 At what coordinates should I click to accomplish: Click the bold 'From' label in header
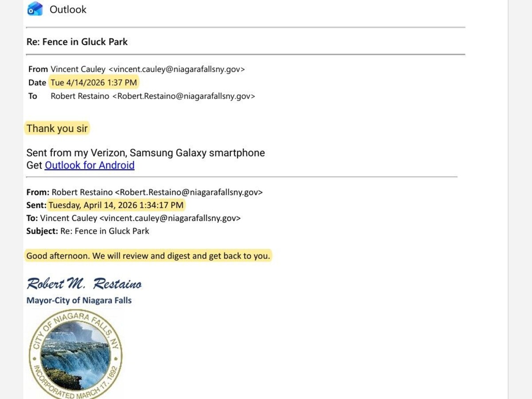tap(38, 69)
